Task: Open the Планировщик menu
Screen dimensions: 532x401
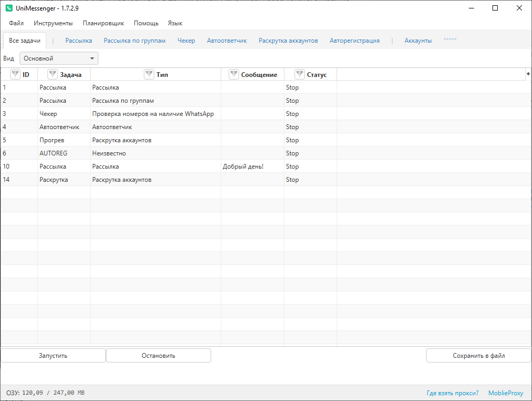Action: [103, 23]
